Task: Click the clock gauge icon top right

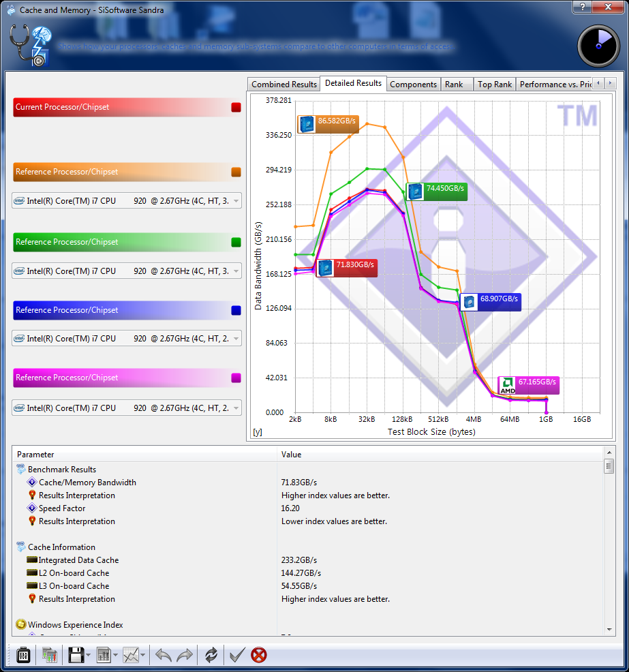Action: pyautogui.click(x=598, y=46)
